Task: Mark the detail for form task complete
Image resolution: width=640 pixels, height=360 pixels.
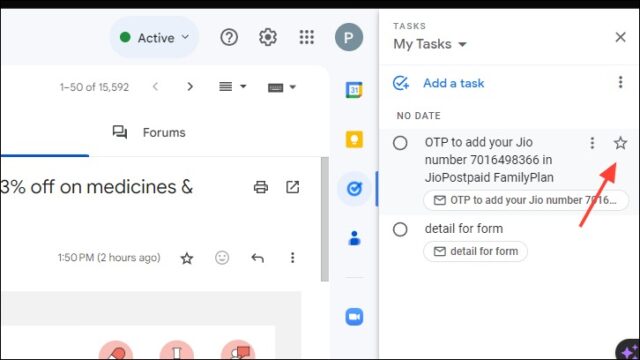Action: (x=400, y=229)
